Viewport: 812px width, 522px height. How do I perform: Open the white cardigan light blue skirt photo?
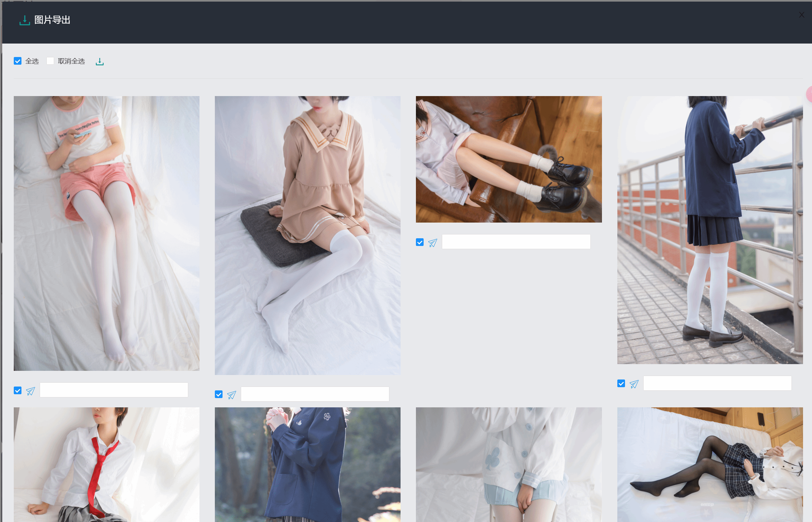point(509,465)
